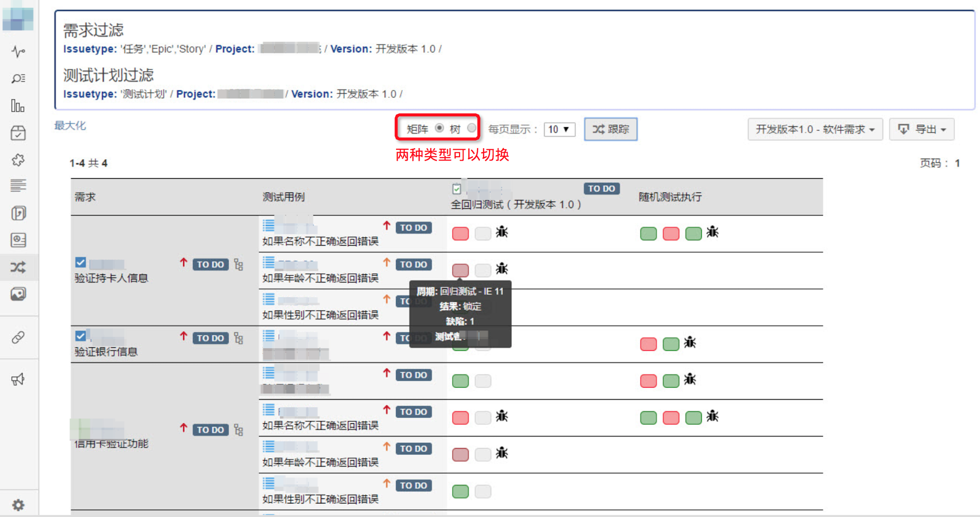Open the settings gear at bottom left

tap(18, 504)
